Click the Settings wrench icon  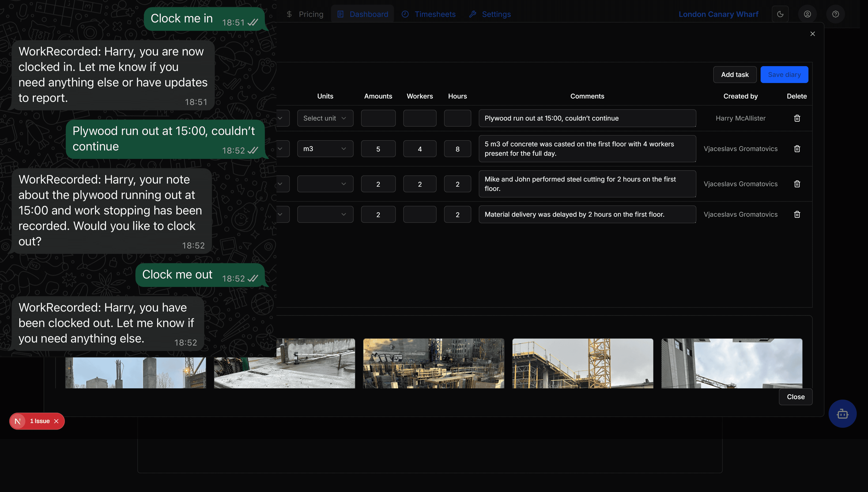point(473,14)
